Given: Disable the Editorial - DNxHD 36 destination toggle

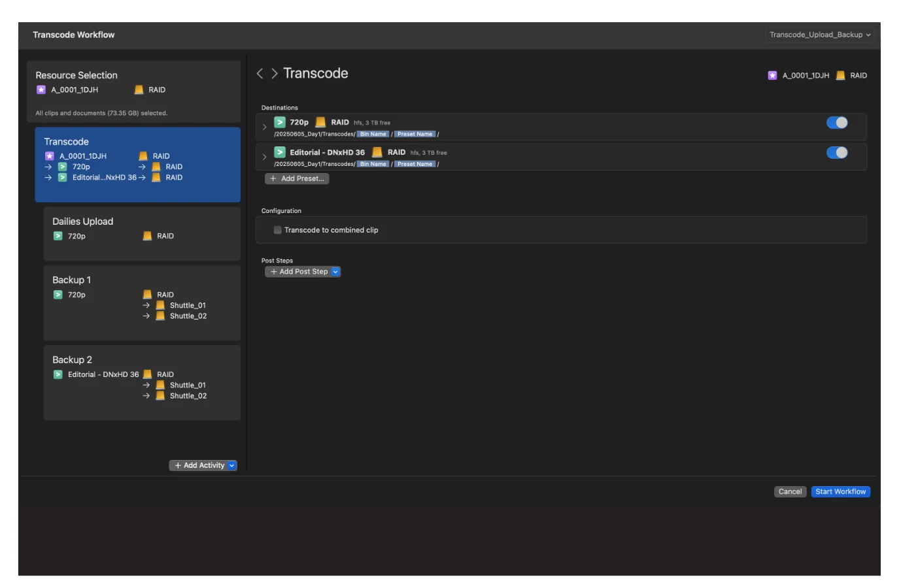Looking at the screenshot, I should [837, 153].
